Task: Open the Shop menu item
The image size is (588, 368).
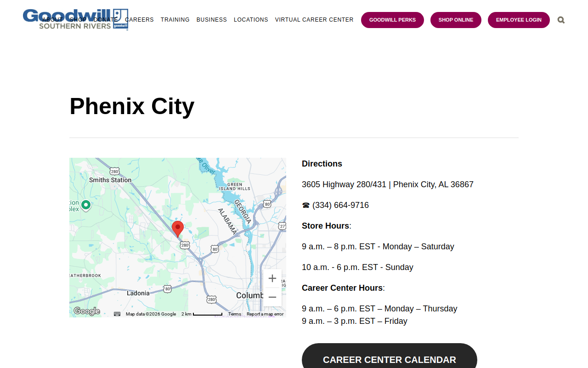Action: pyautogui.click(x=78, y=20)
